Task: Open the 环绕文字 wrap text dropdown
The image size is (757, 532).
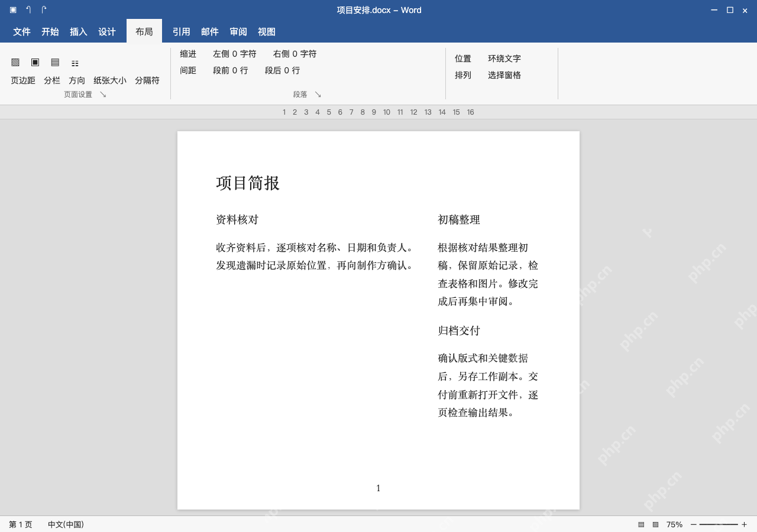Action: tap(504, 59)
